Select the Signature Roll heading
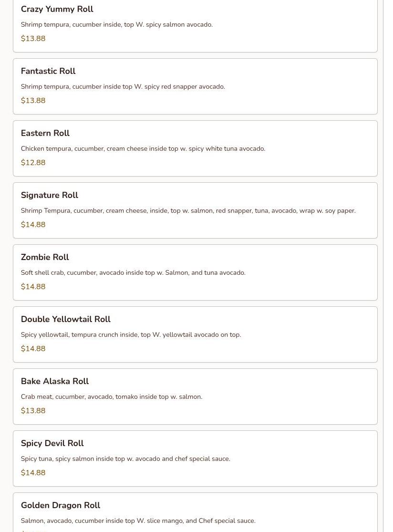The height and width of the screenshot is (532, 393). [50, 195]
